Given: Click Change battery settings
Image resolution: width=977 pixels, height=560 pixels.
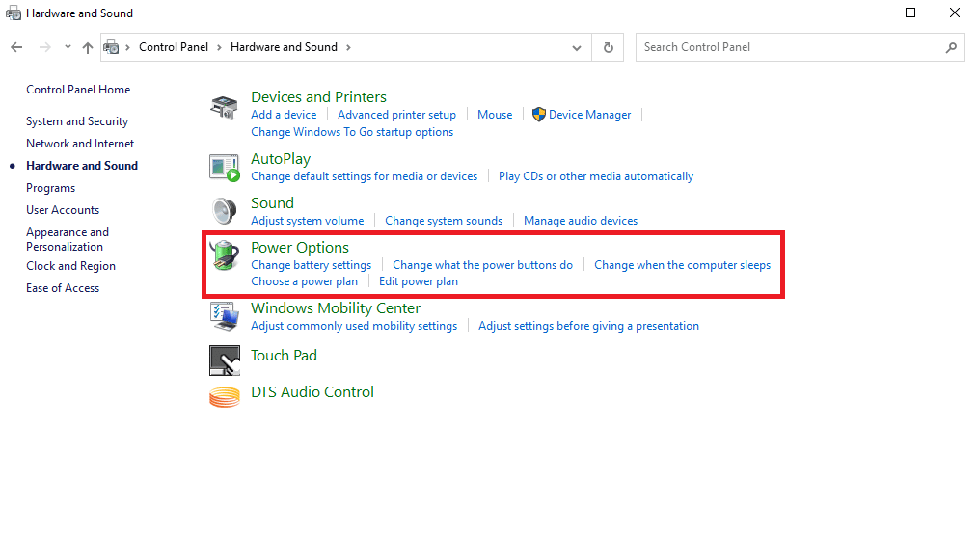Looking at the screenshot, I should pos(311,265).
